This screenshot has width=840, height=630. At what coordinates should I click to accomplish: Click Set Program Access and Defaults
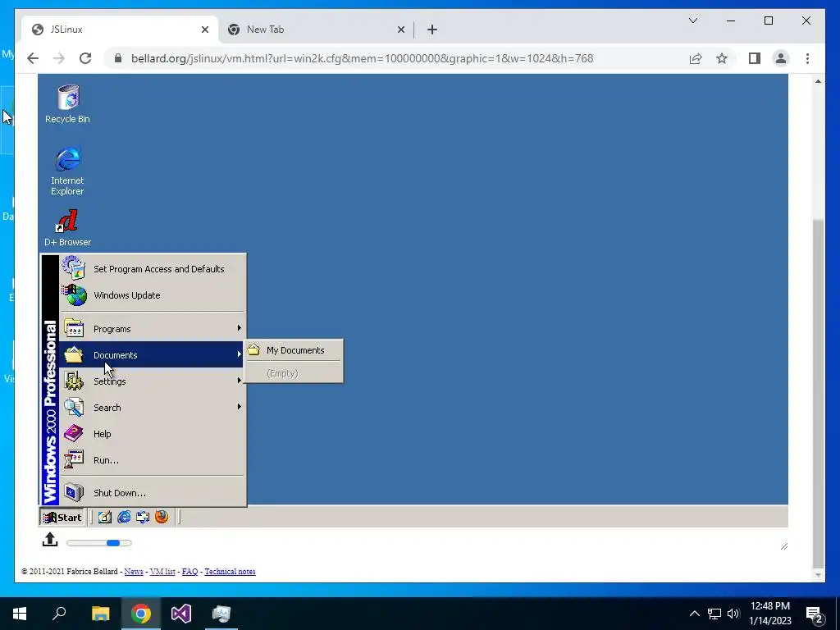point(153,269)
